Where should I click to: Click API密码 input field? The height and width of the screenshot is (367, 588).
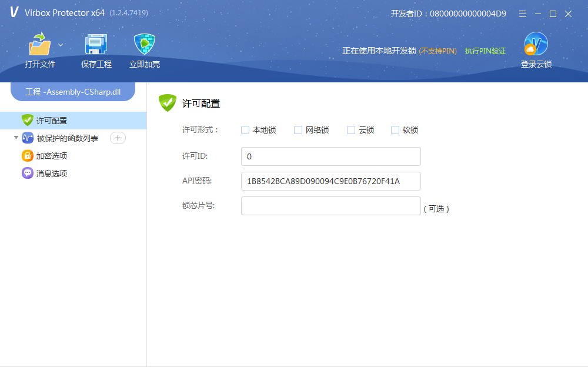(330, 181)
